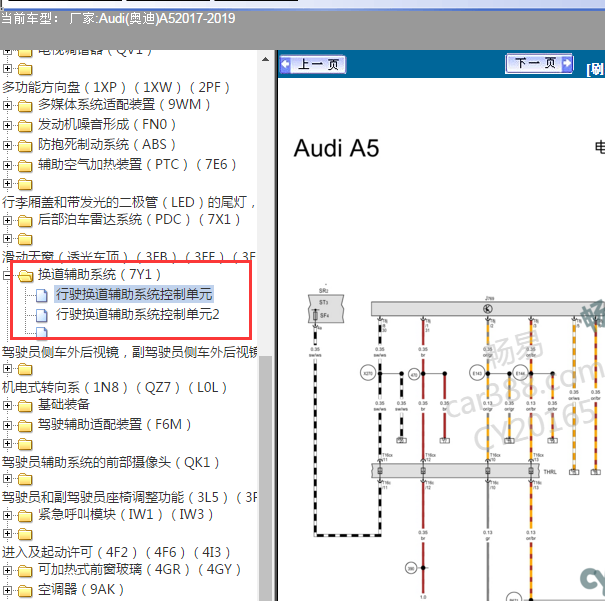Expand 发动机噪音形成 (FN0) folder

(7, 125)
